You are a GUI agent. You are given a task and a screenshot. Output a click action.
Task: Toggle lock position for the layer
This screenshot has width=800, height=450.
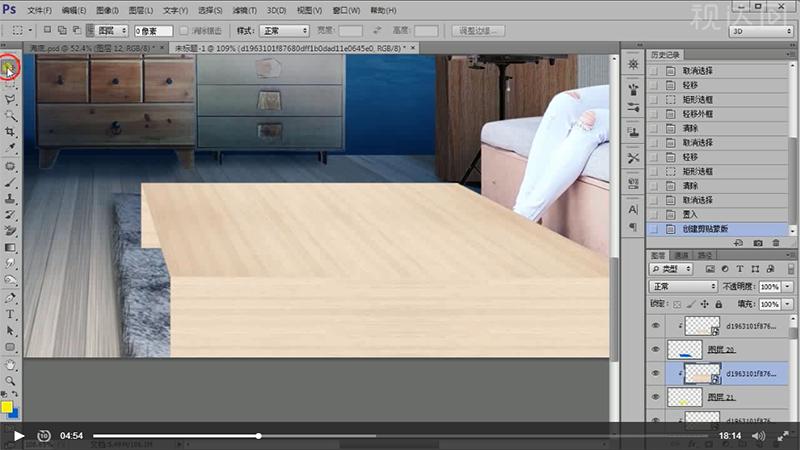[x=705, y=304]
